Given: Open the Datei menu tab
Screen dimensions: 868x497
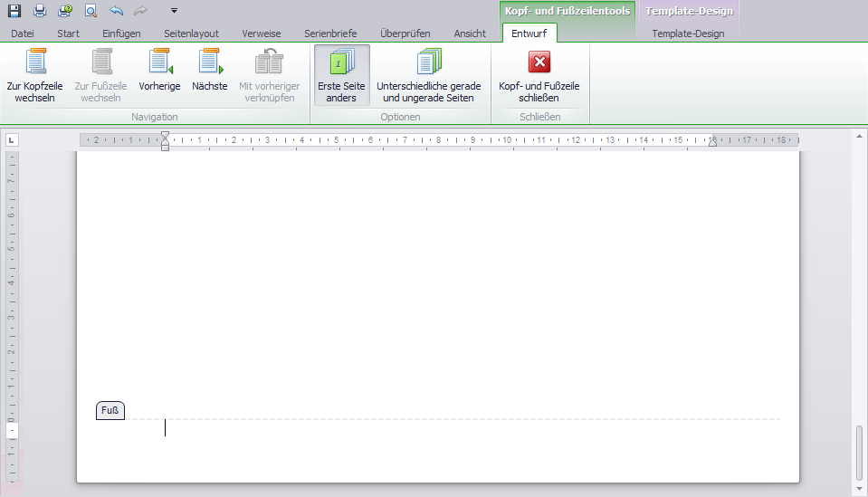Looking at the screenshot, I should (23, 33).
